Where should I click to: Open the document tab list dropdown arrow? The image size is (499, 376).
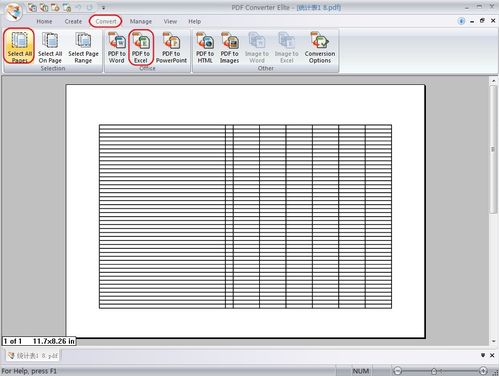pyautogui.click(x=483, y=355)
